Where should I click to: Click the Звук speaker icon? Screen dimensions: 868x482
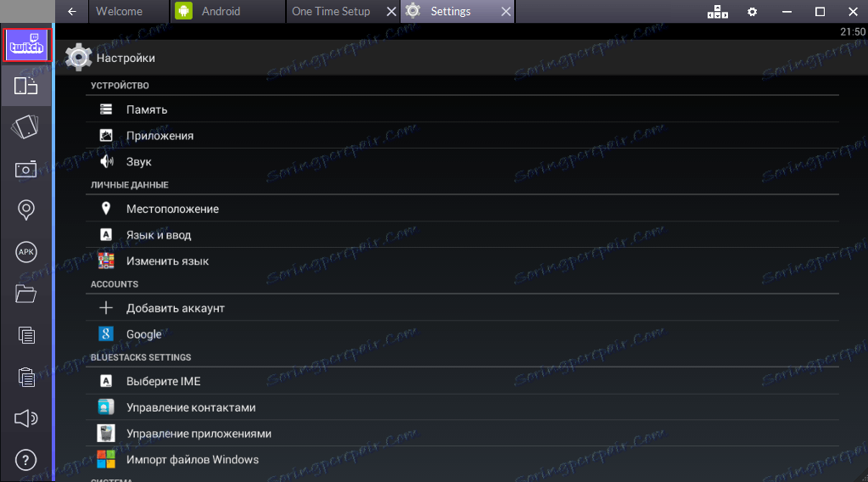tap(106, 161)
